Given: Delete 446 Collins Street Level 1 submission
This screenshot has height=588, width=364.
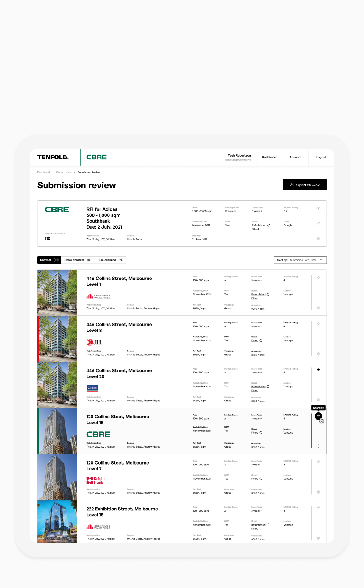Looking at the screenshot, I should tap(318, 308).
